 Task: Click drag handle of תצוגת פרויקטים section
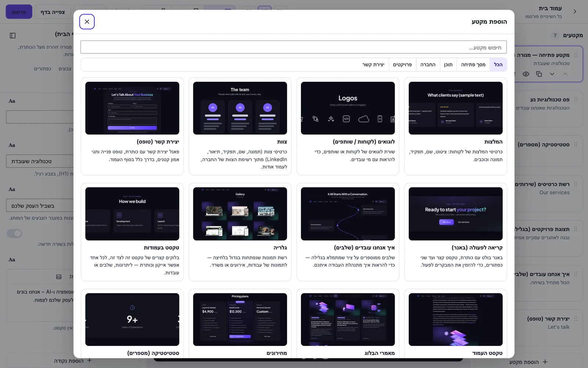tap(576, 229)
